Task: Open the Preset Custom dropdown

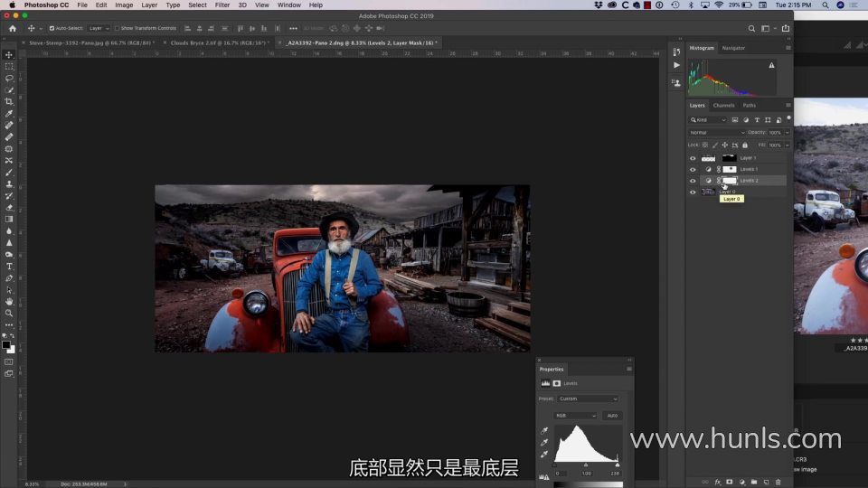Action: coord(588,399)
